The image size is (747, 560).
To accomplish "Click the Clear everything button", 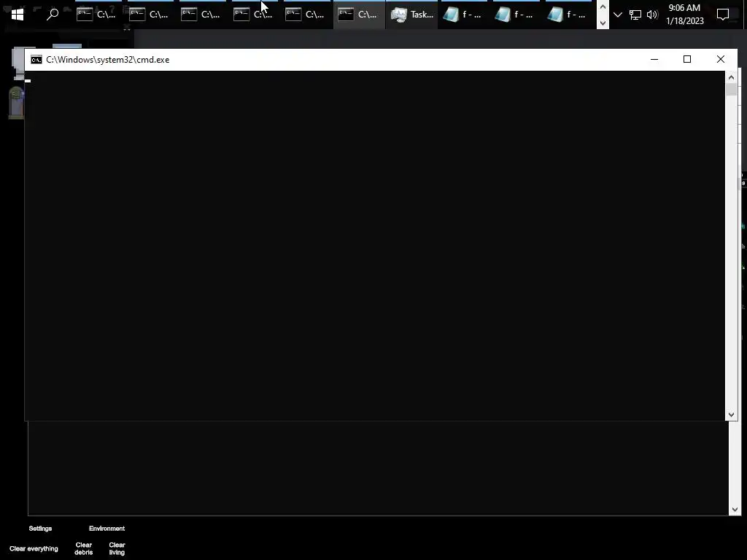I will click(x=34, y=548).
